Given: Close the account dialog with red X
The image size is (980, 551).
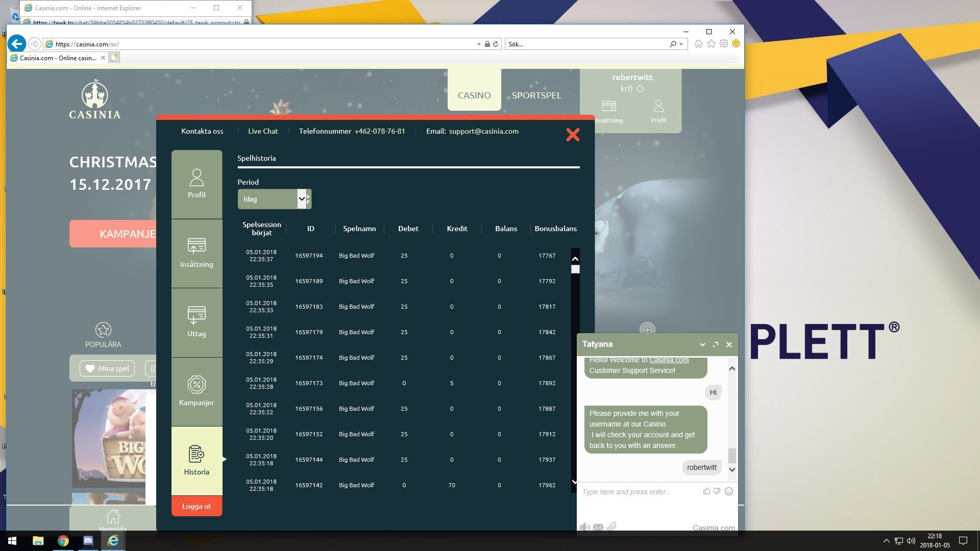Looking at the screenshot, I should coord(573,135).
